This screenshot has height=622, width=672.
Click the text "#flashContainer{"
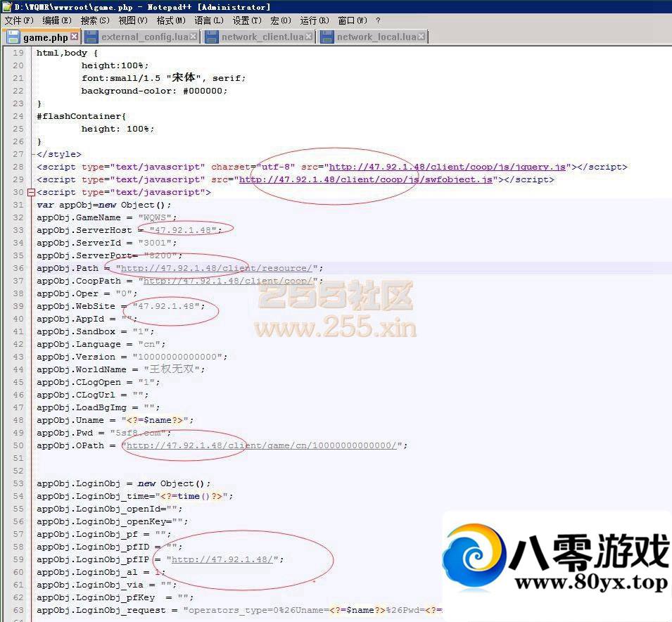tap(82, 116)
